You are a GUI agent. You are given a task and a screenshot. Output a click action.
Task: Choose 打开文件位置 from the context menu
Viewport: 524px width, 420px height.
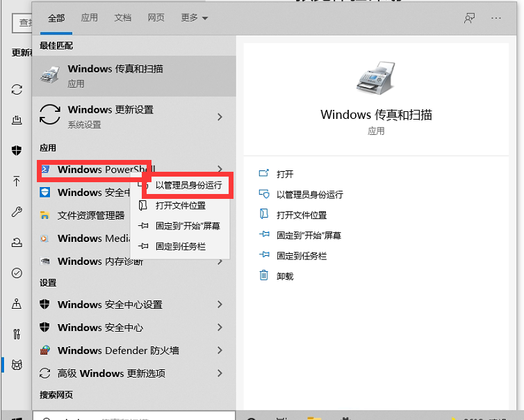(180, 206)
